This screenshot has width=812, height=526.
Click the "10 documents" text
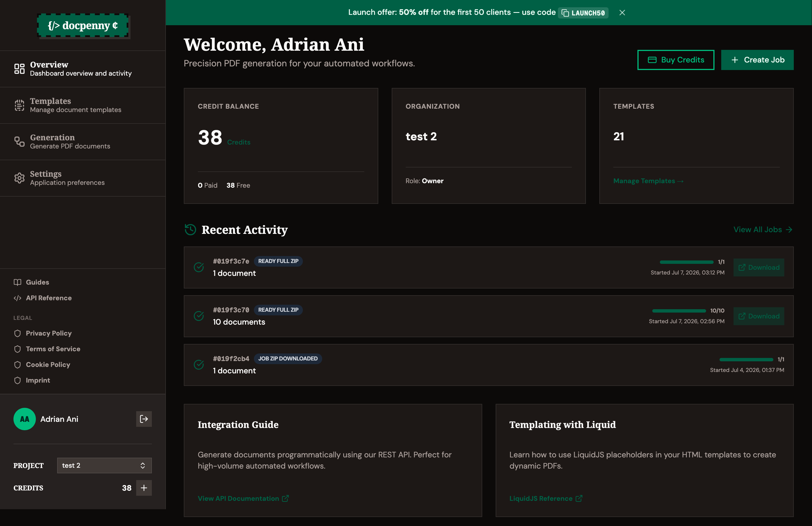click(239, 322)
